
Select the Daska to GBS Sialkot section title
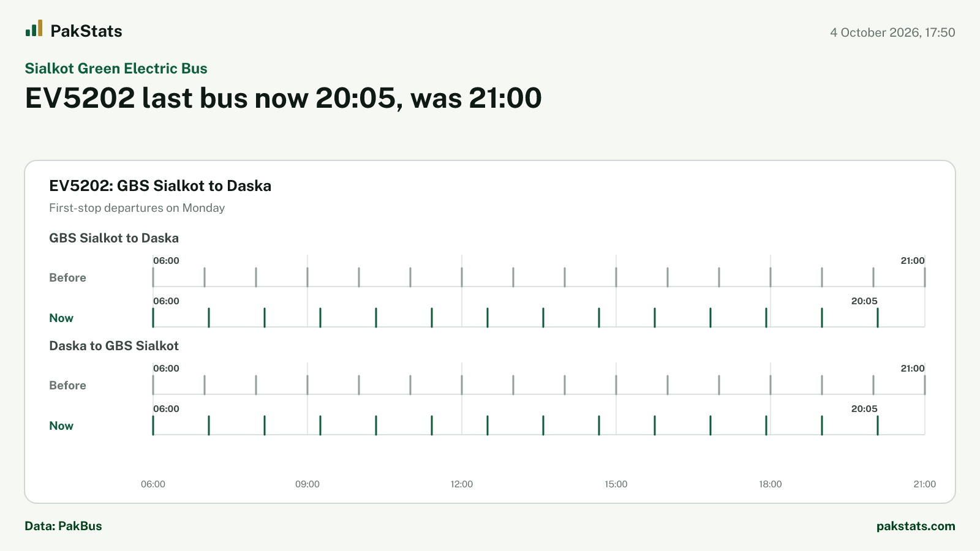point(114,346)
